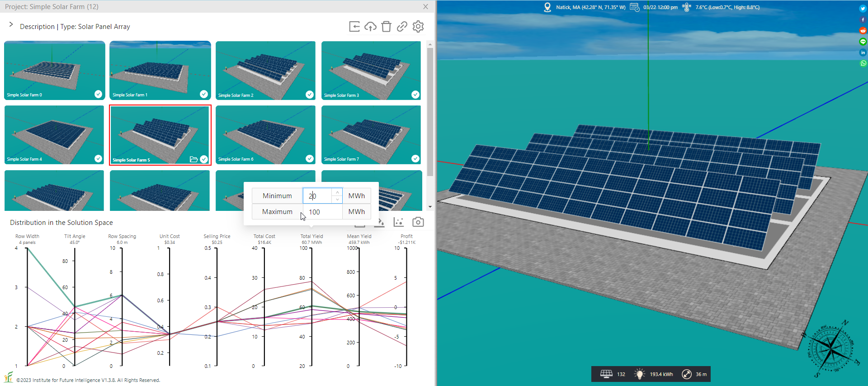The height and width of the screenshot is (386, 868).
Task: Click the scatter plot icon
Action: coord(398,222)
